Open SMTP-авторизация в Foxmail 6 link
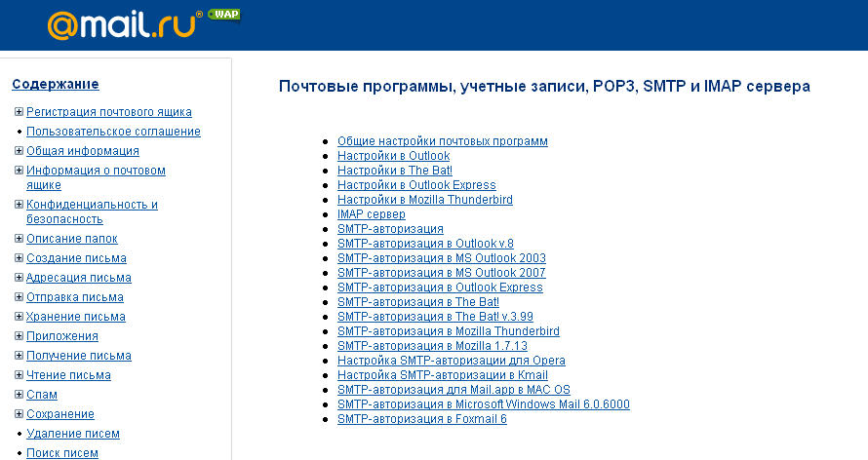The image size is (868, 460). pos(422,419)
